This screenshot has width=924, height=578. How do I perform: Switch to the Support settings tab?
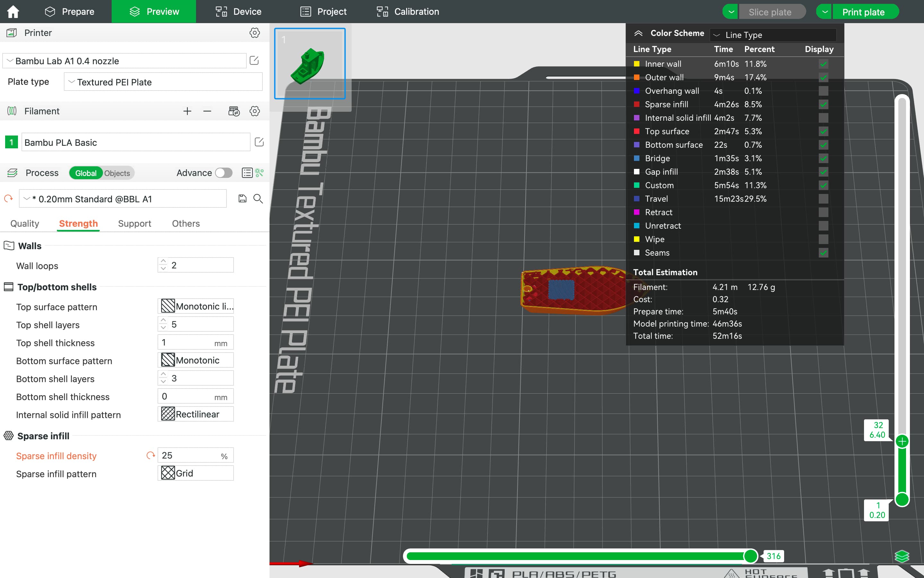tap(134, 223)
